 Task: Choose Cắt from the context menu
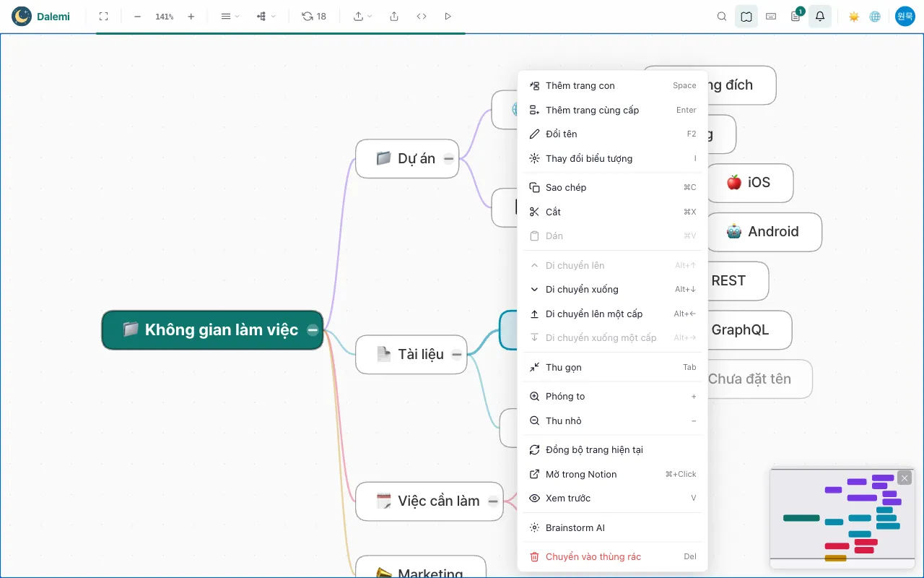point(613,212)
